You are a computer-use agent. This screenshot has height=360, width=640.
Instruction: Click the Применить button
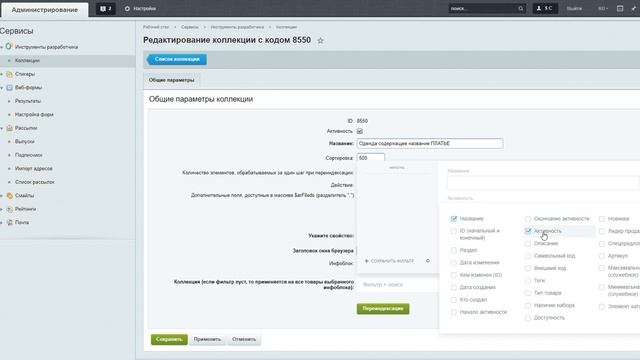207,340
